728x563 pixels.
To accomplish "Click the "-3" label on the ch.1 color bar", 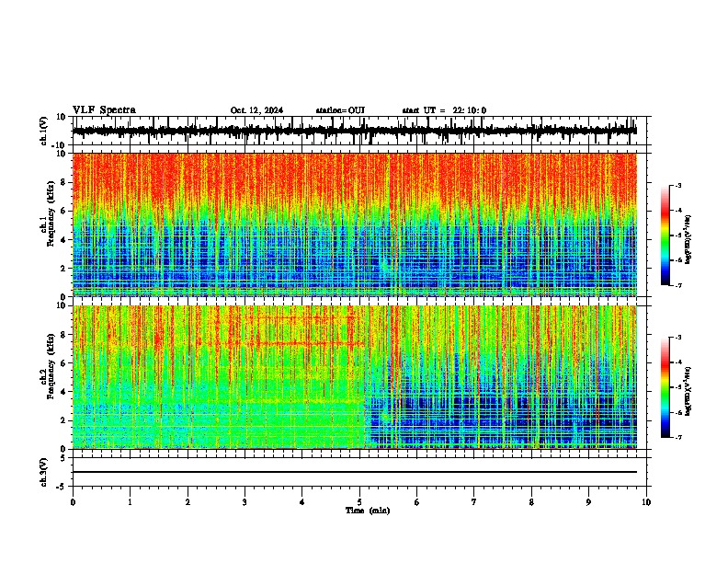I will click(x=677, y=185).
